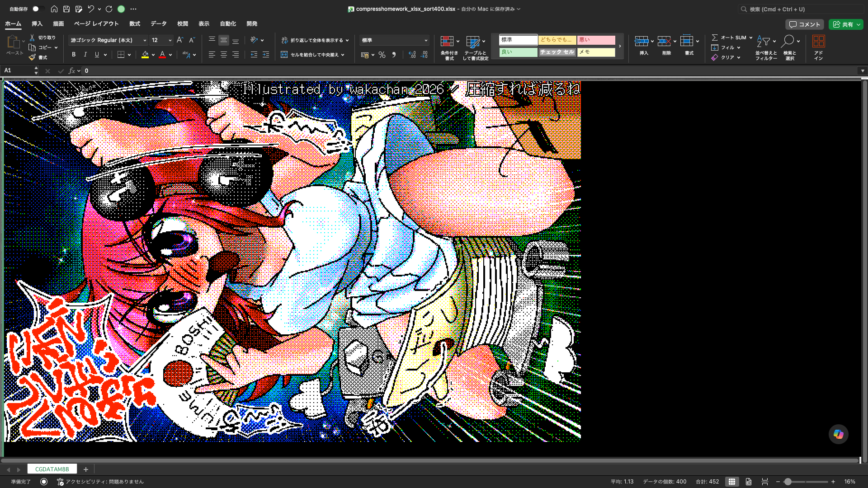Click the decrease font size icon
The width and height of the screenshot is (868, 488).
(x=192, y=40)
